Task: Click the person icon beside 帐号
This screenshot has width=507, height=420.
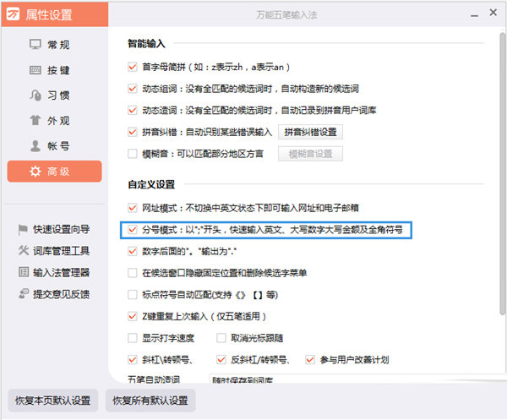Action: 35,146
